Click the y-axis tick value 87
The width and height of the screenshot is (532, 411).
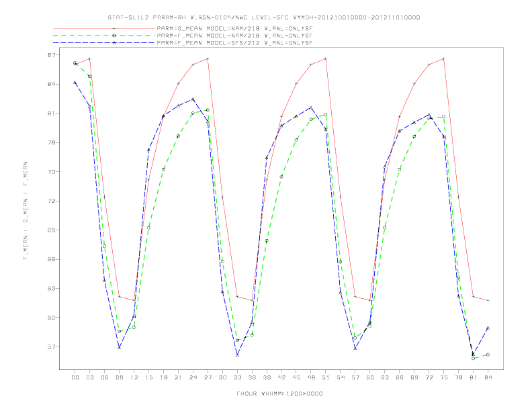(52, 55)
